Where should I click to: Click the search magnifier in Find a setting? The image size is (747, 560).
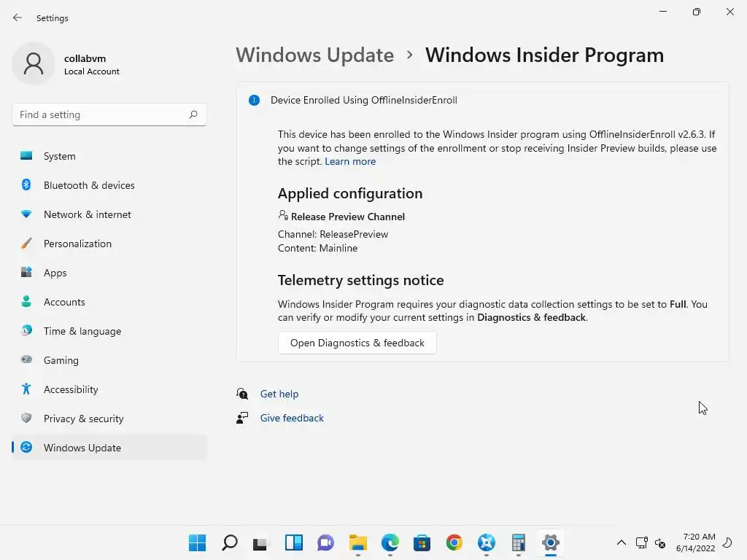coord(193,114)
